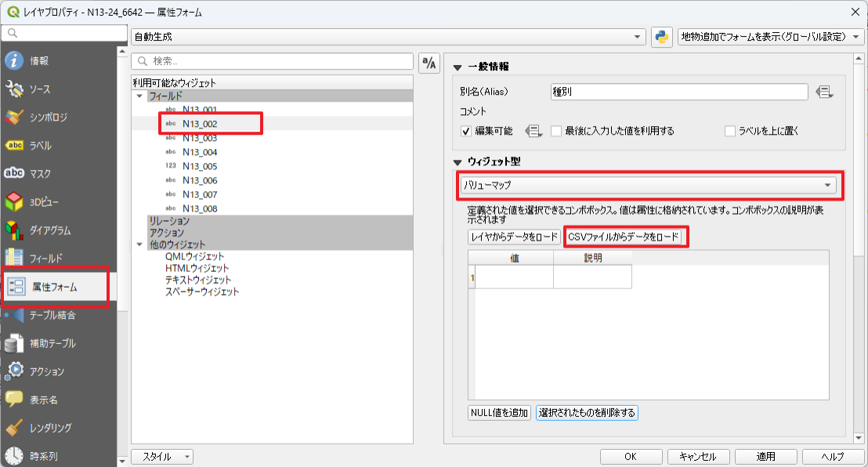The image size is (868, 467).
Task: Click the 別名 alias text field
Action: pyautogui.click(x=679, y=92)
